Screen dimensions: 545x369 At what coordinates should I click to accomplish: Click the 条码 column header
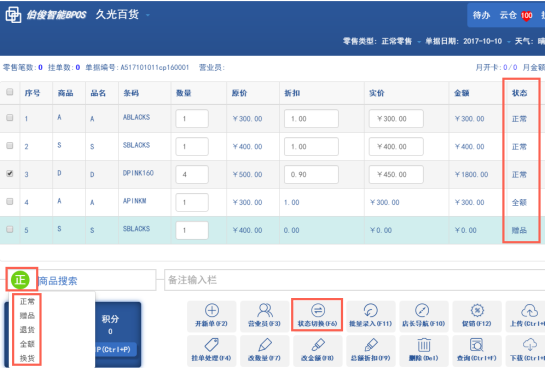point(131,93)
